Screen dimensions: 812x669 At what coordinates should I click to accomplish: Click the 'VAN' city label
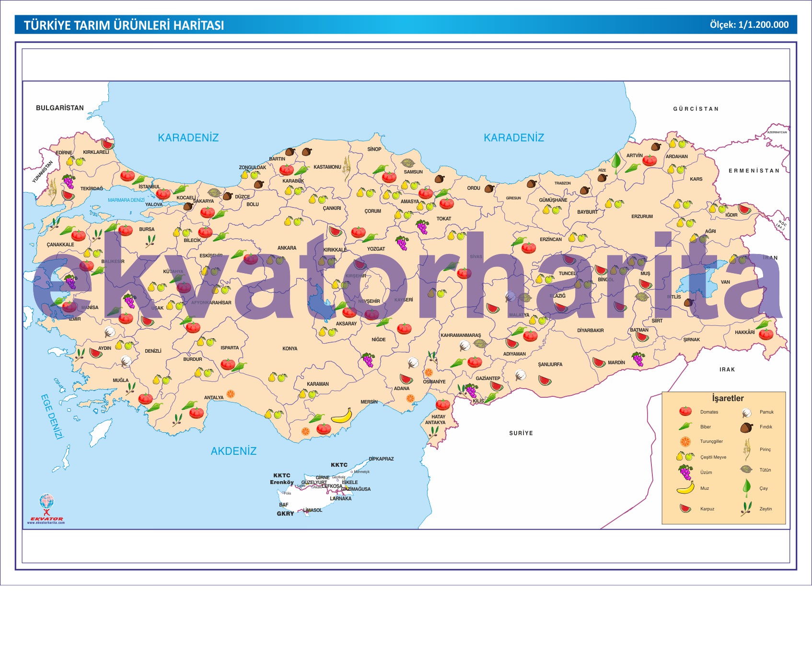(725, 282)
